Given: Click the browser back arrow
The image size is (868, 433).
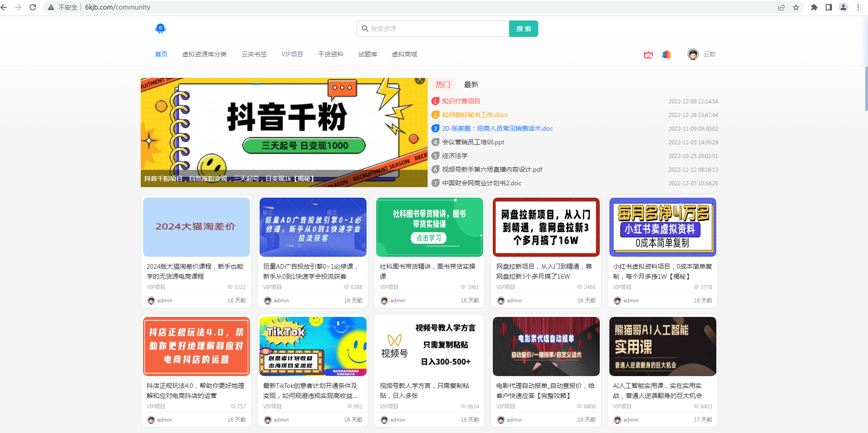Looking at the screenshot, I should click(4, 7).
